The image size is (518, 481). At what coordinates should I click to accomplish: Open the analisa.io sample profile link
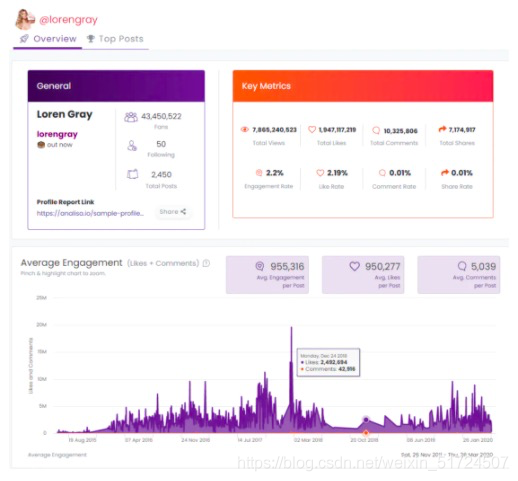[90, 213]
